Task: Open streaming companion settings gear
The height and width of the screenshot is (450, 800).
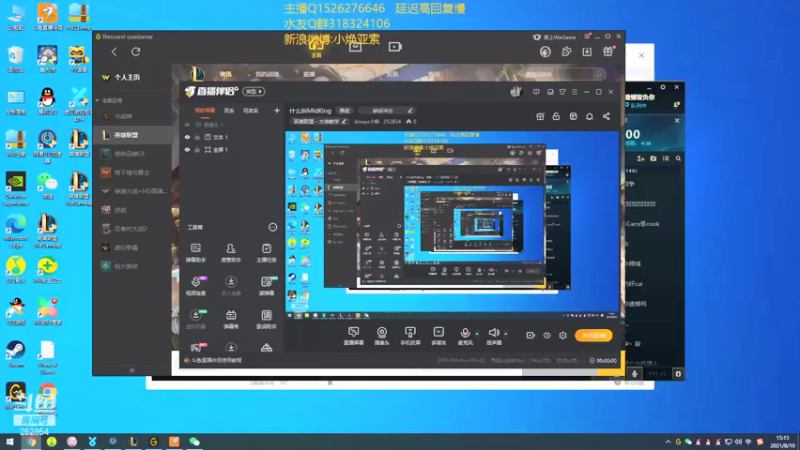Action: click(563, 335)
